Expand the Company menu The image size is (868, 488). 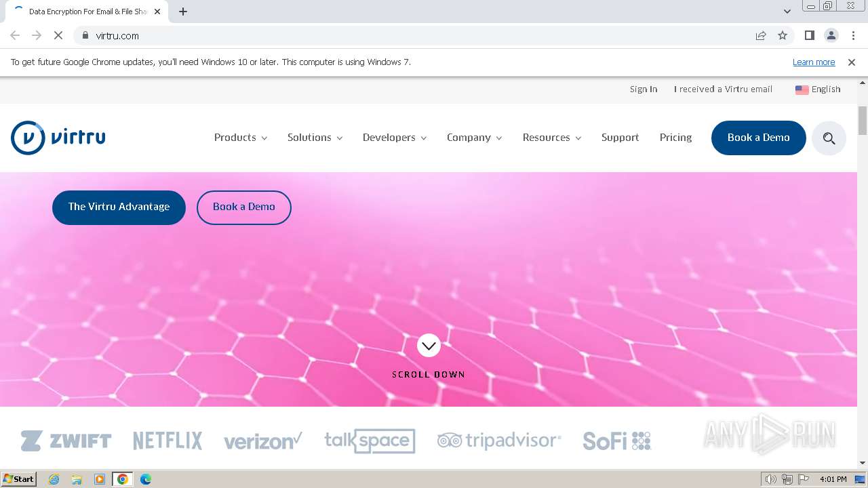(x=474, y=138)
